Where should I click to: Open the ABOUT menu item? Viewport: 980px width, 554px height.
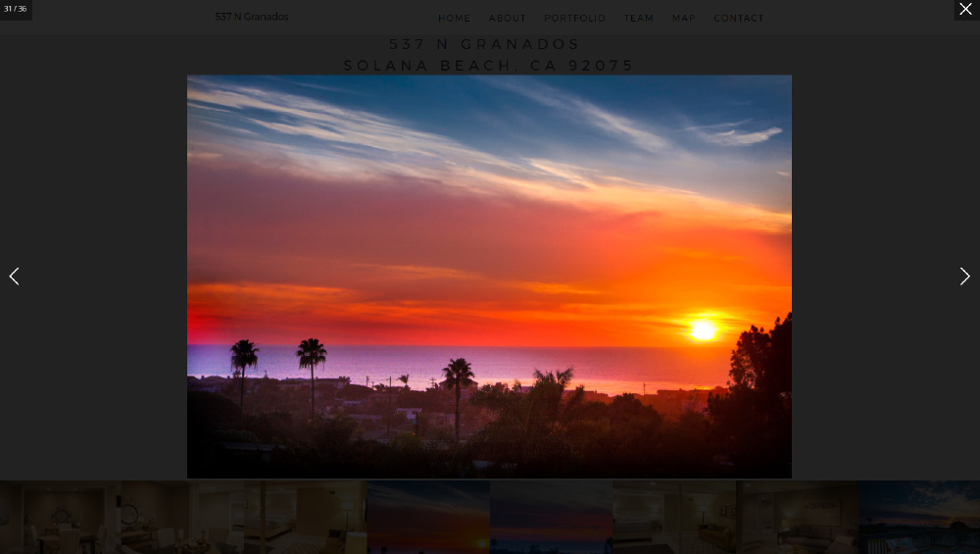point(508,18)
